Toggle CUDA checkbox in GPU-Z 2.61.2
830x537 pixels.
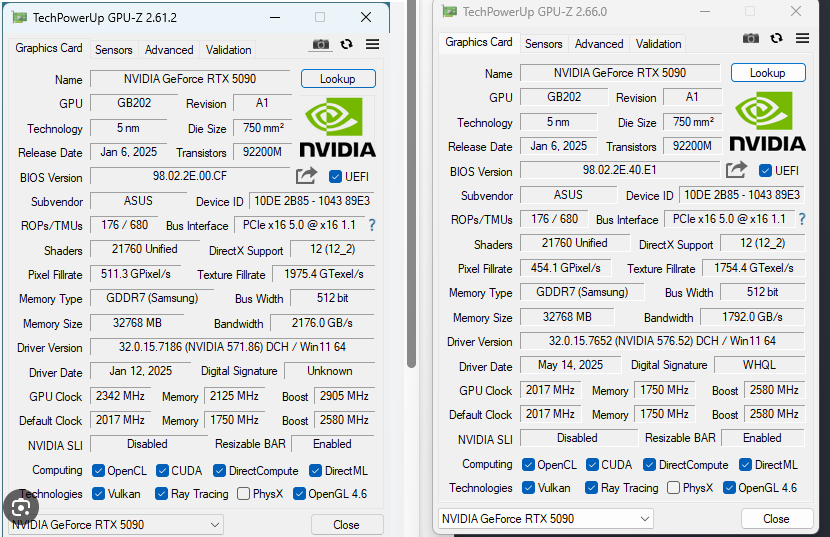pyautogui.click(x=163, y=470)
